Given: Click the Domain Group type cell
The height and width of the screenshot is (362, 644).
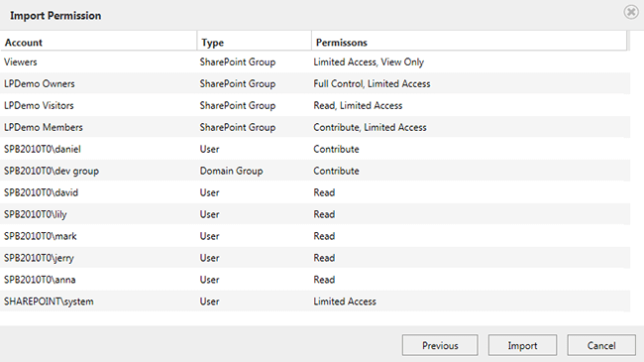Looking at the screenshot, I should pyautogui.click(x=231, y=171).
